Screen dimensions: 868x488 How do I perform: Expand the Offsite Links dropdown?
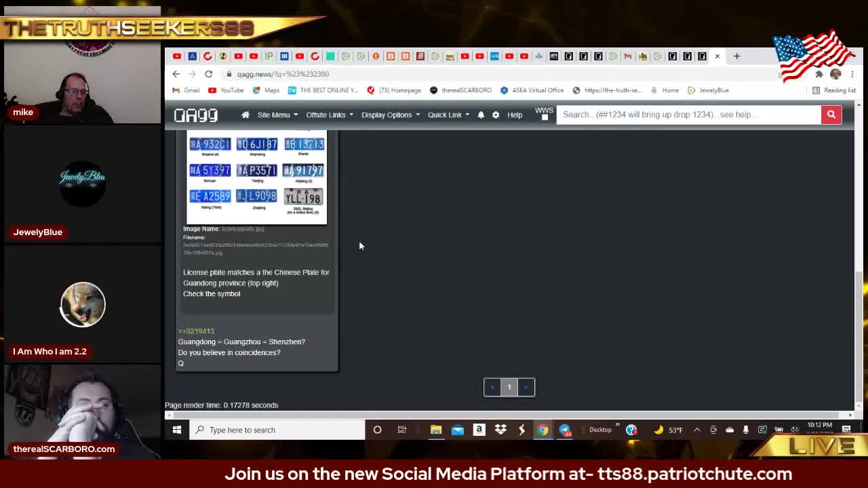tap(330, 115)
